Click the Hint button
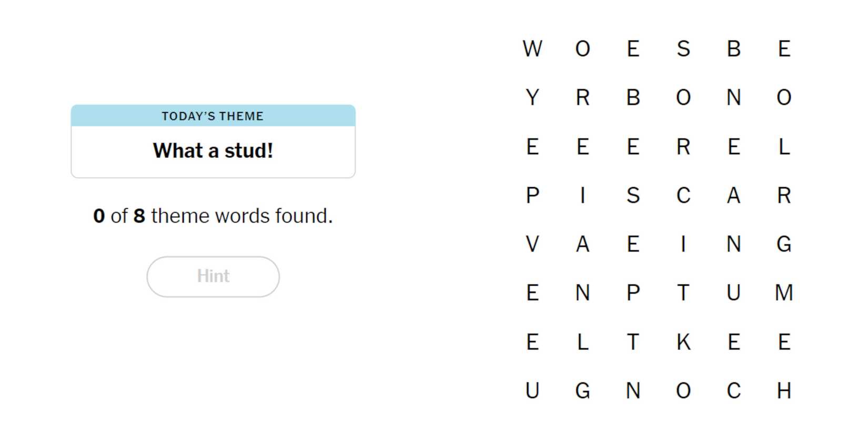This screenshot has height=434, width=868. pyautogui.click(x=213, y=277)
